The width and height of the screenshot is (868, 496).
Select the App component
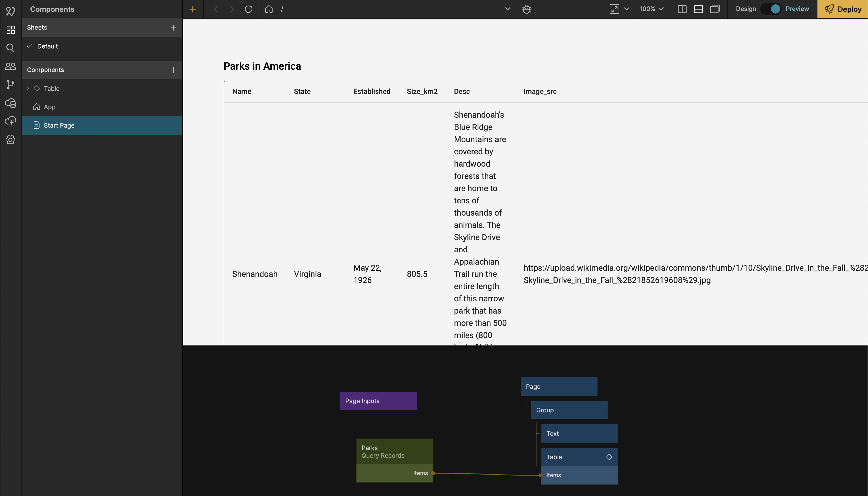coord(50,107)
